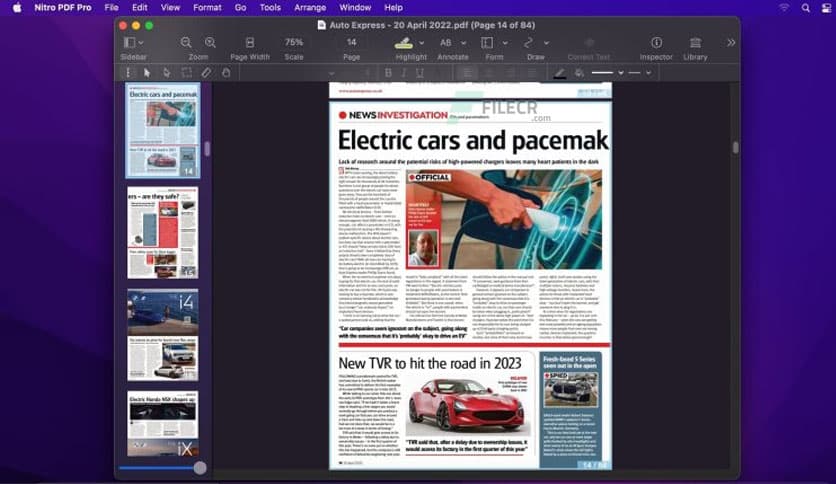Open the Arrange menu
Image resolution: width=836 pixels, height=484 pixels.
(310, 7)
